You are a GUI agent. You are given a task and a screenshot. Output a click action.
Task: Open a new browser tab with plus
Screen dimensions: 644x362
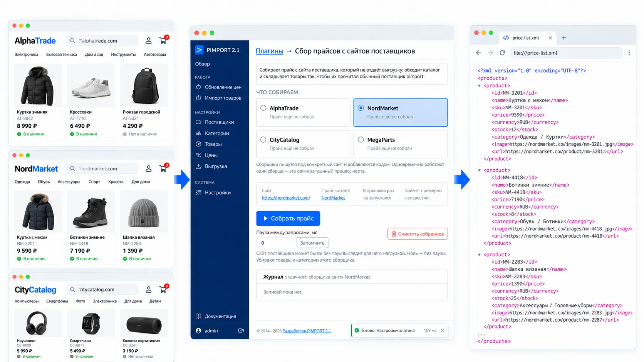tap(564, 38)
